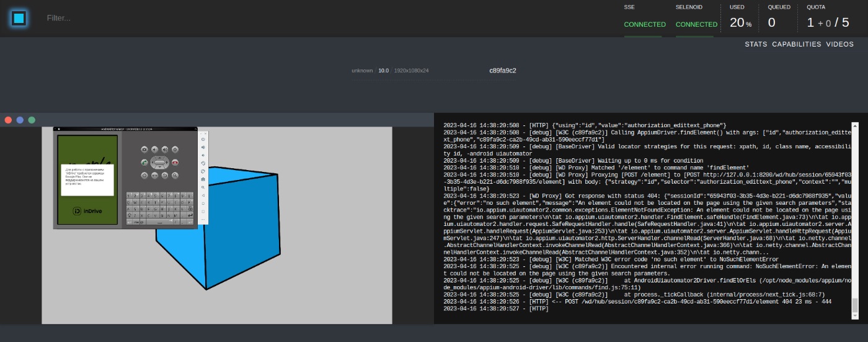Click emulator hardware round Back button
Image resolution: width=868 pixels, height=342 pixels.
tap(165, 176)
